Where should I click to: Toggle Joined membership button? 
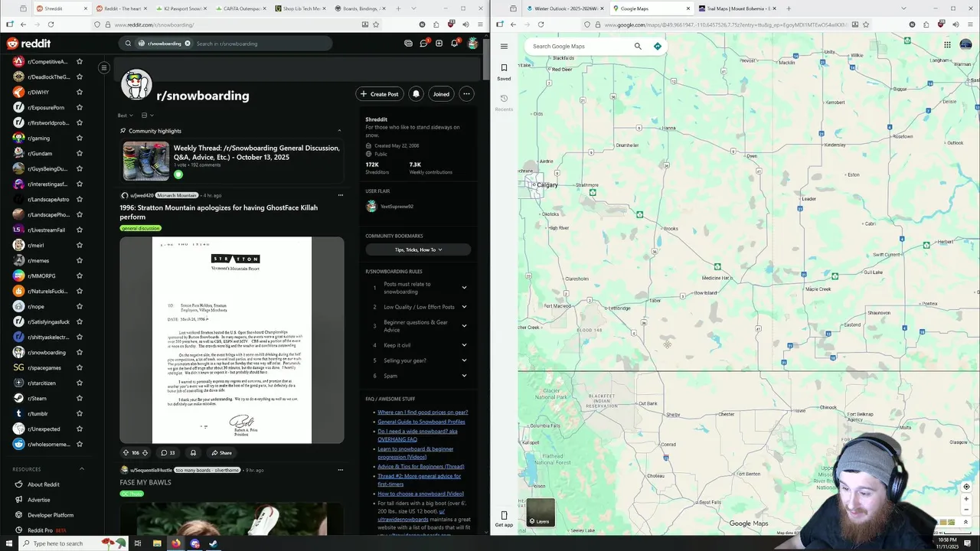(441, 94)
